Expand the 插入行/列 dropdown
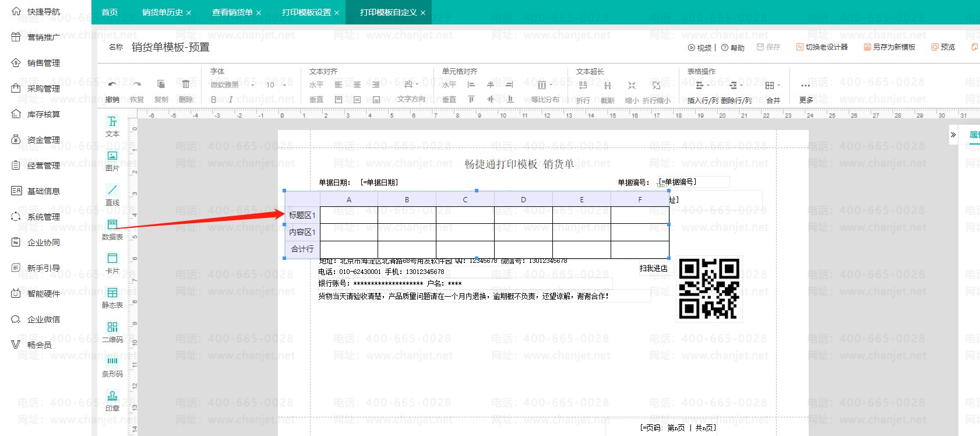Image resolution: width=980 pixels, height=436 pixels. (702, 86)
